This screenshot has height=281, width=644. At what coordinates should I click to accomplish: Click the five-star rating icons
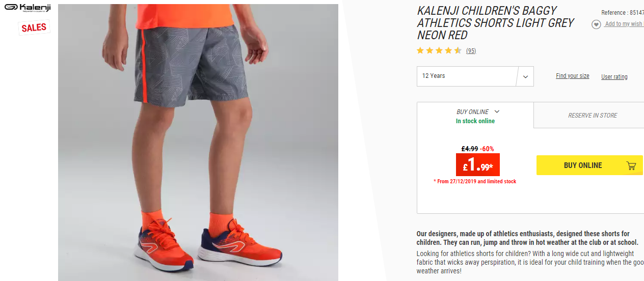(439, 50)
